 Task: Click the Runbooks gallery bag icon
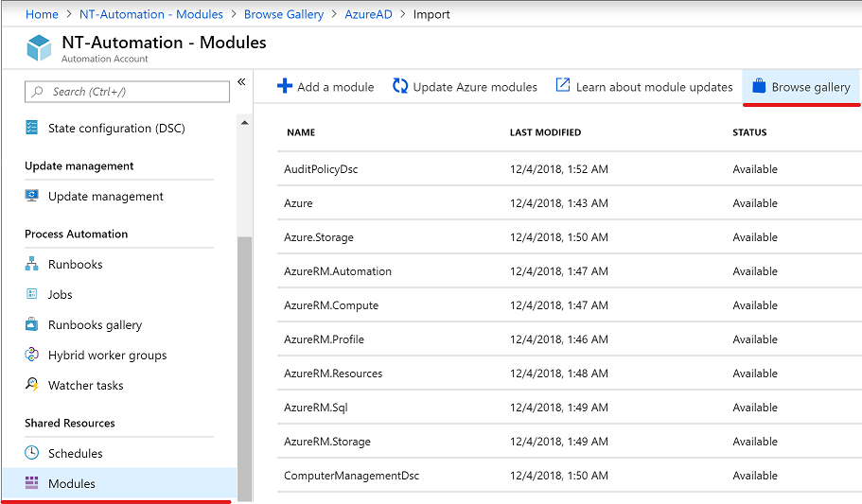[x=32, y=324]
